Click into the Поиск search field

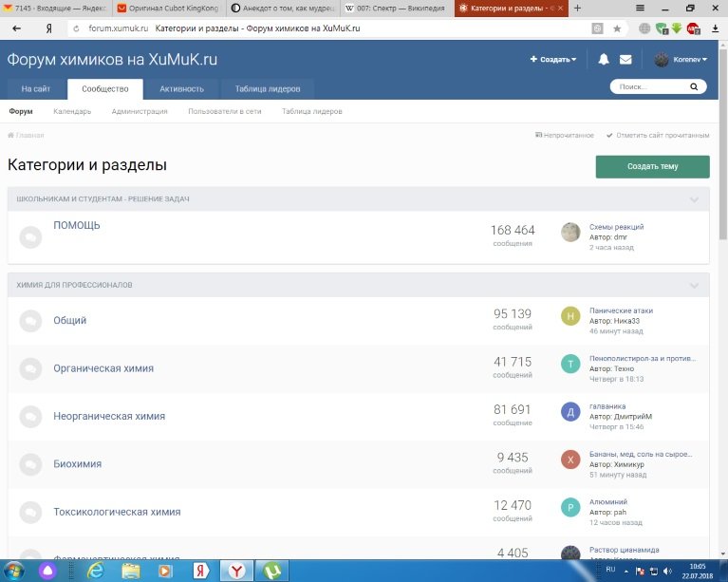click(647, 87)
